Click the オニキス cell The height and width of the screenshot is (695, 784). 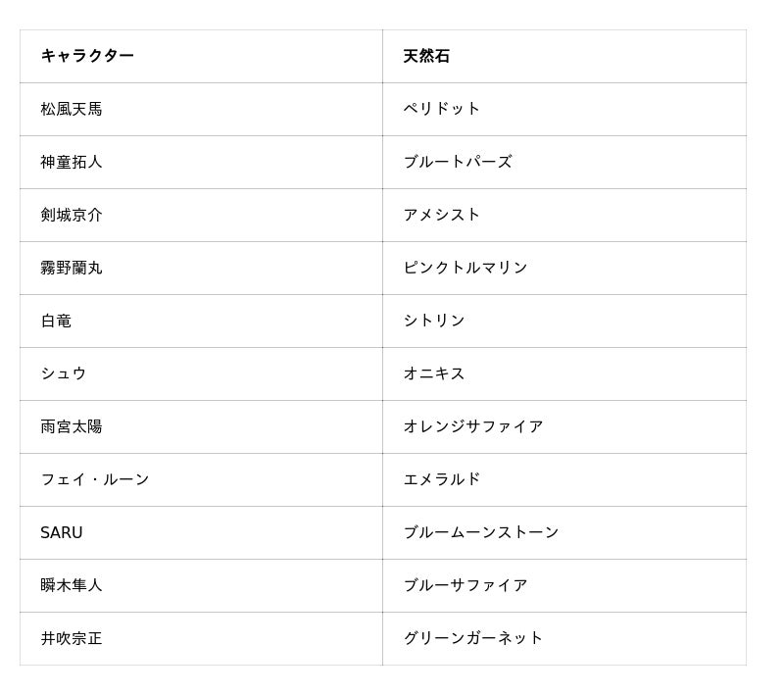tap(434, 373)
